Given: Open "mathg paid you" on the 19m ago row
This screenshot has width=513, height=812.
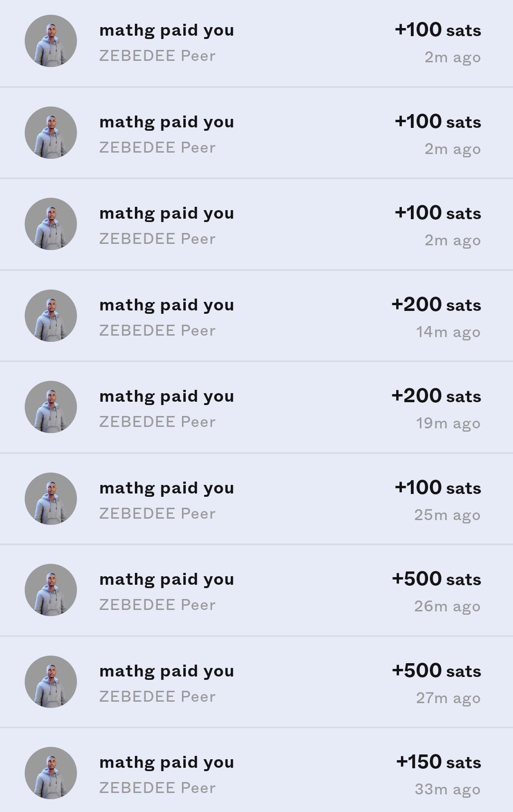Looking at the screenshot, I should pos(167,396).
